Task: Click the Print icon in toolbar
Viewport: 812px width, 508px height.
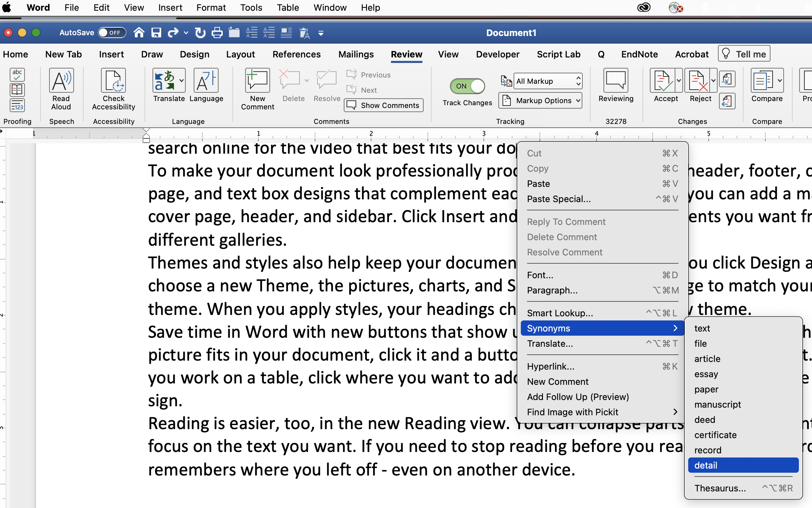Action: coord(217,33)
